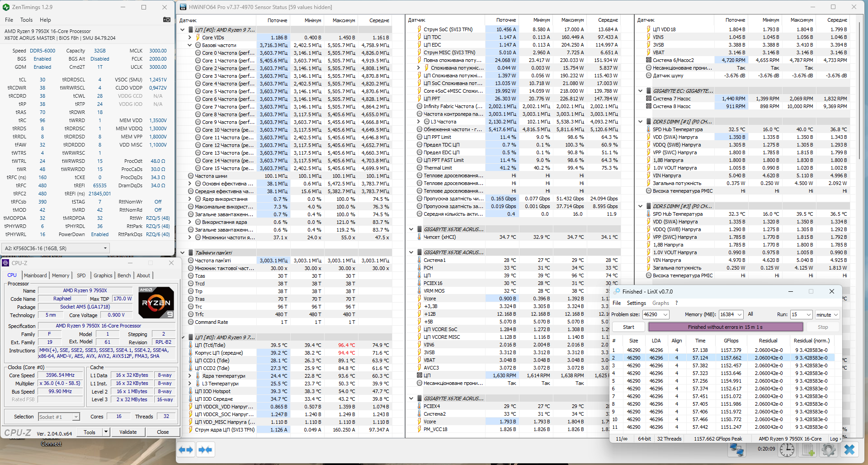
Task: Click the LinX gear icon in title bar
Action: click(x=617, y=292)
